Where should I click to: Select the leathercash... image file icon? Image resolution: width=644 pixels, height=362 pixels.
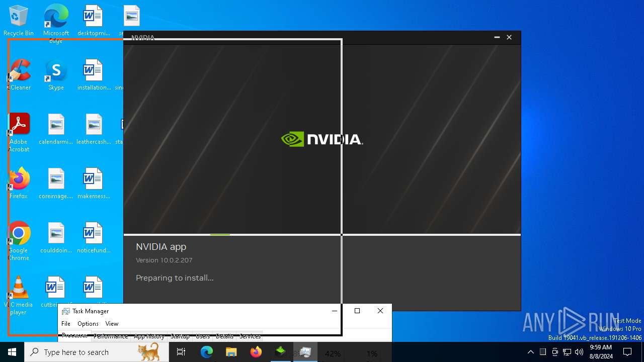(x=94, y=130)
